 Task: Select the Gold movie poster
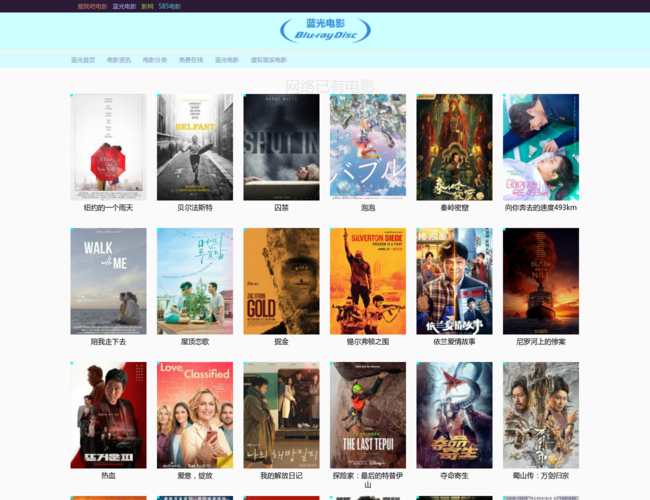[281, 281]
